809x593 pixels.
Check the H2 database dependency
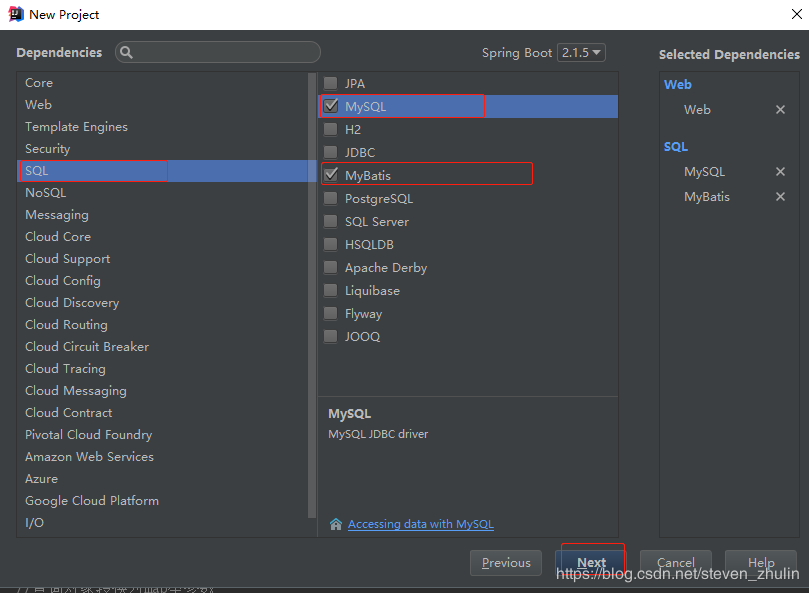330,129
